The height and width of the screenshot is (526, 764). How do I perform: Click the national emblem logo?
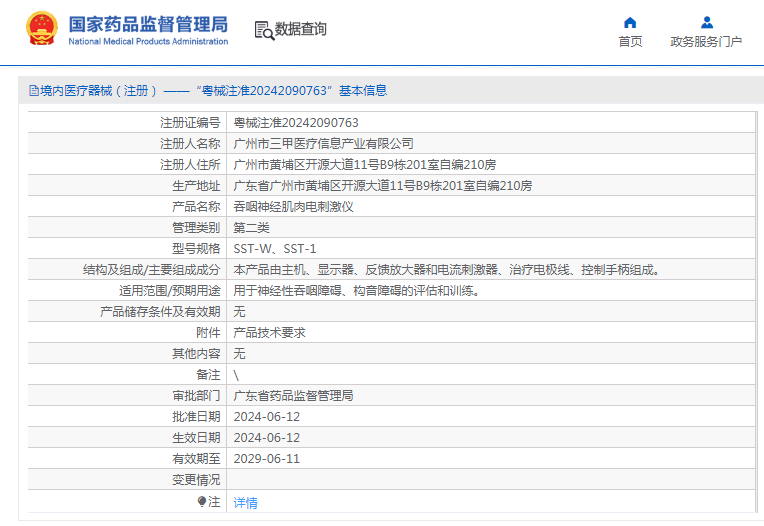click(41, 29)
